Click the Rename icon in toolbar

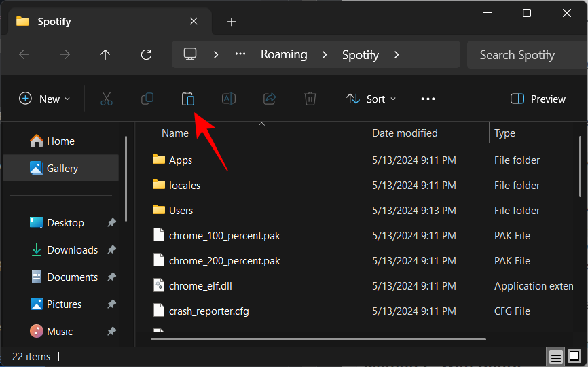[x=229, y=99]
